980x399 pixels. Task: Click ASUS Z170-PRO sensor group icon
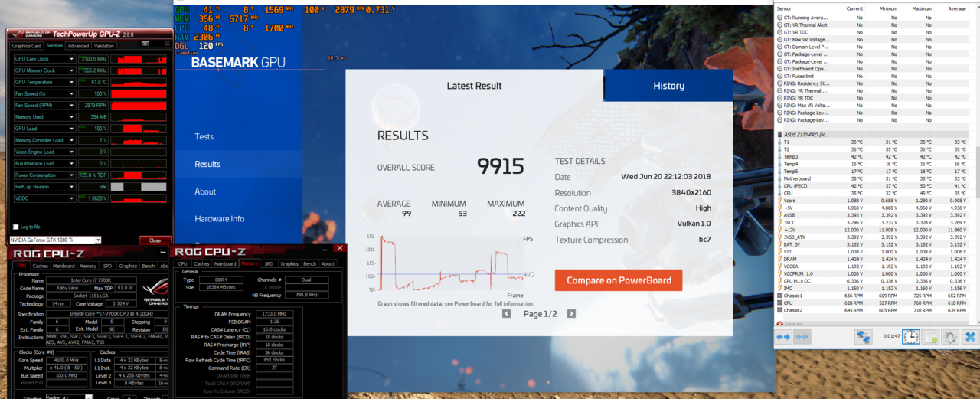point(779,135)
